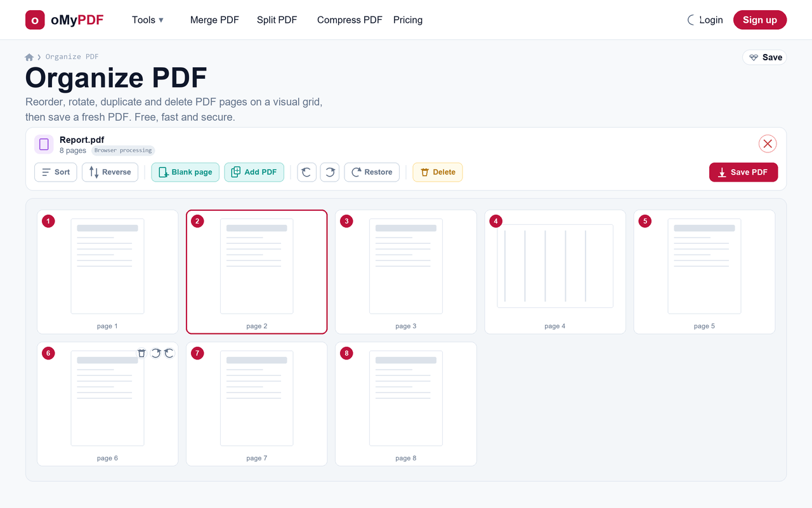This screenshot has width=812, height=508.
Task: Go to Split PDF
Action: (277, 20)
